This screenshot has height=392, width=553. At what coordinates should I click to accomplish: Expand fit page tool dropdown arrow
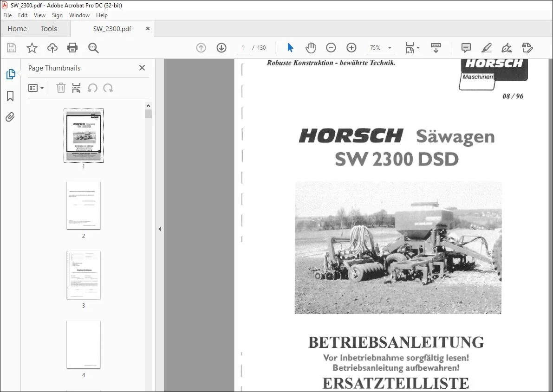click(x=418, y=48)
